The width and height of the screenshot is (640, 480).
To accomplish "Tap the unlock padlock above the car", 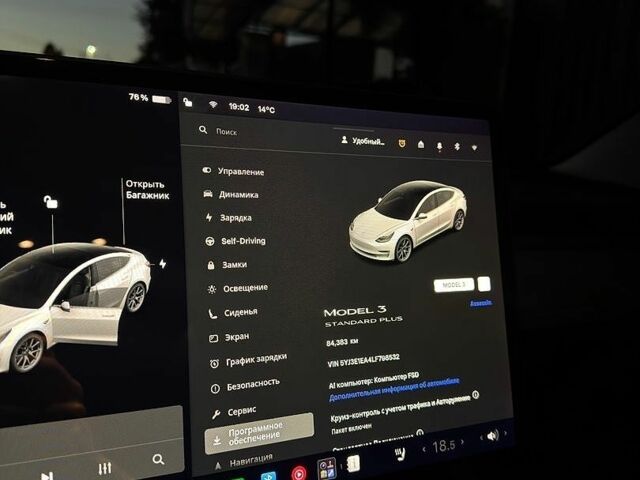I will tap(51, 202).
